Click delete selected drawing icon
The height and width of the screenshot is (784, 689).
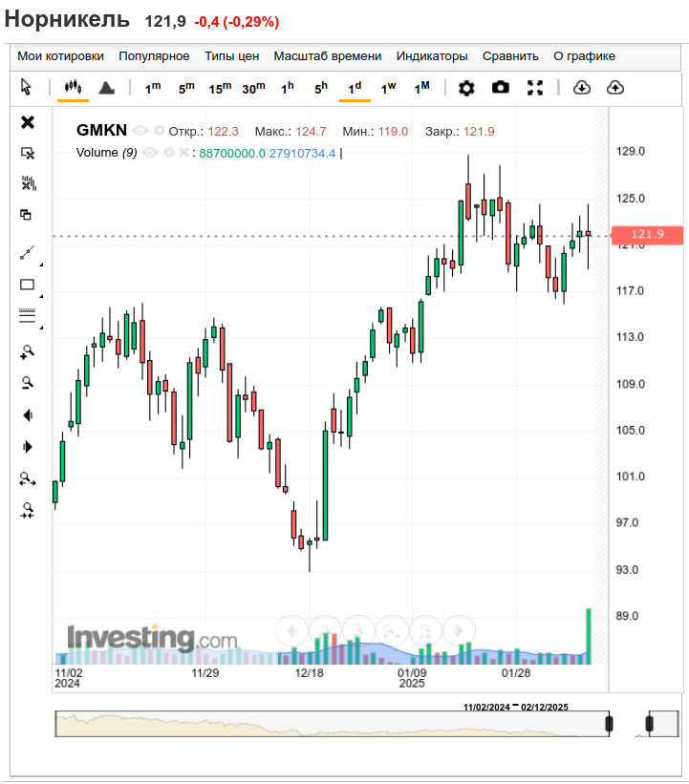click(28, 153)
